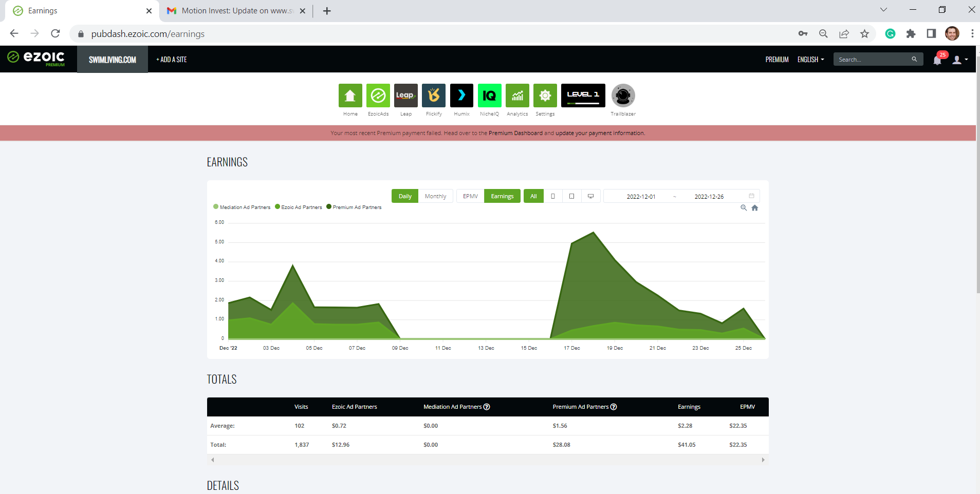Open the Grammarly extension icon
This screenshot has height=494, width=980.
pos(891,34)
